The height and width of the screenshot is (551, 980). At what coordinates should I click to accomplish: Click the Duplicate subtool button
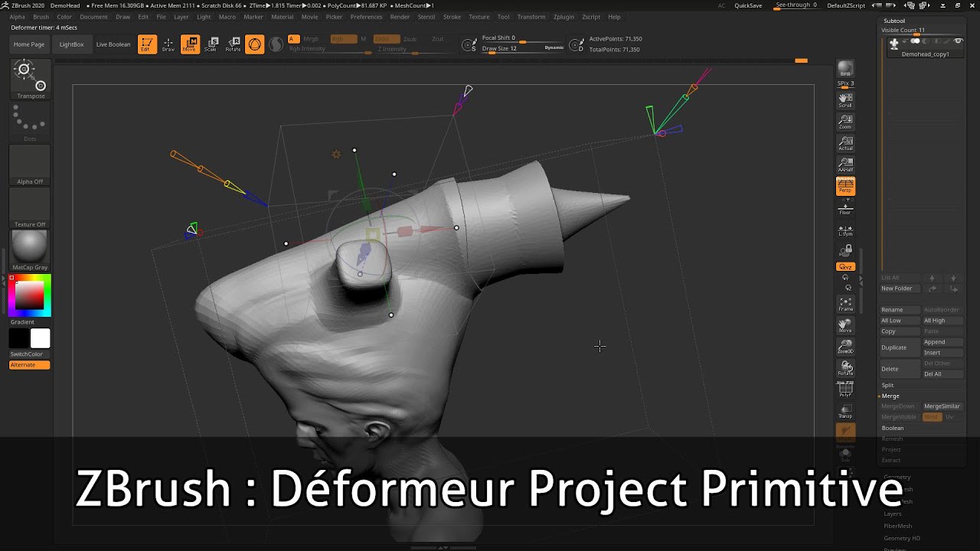click(x=900, y=347)
